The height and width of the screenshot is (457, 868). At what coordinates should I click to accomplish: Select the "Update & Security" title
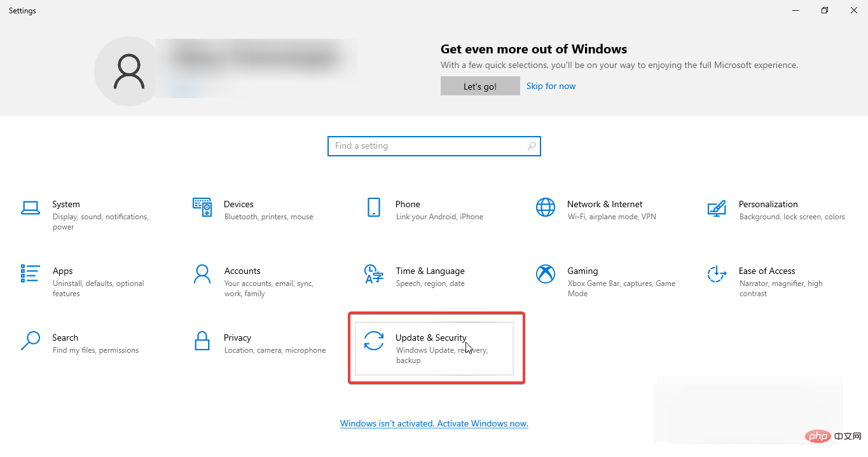[431, 338]
